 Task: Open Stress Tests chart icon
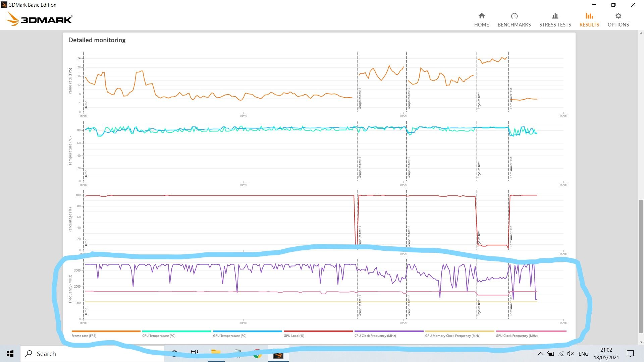coord(555,16)
